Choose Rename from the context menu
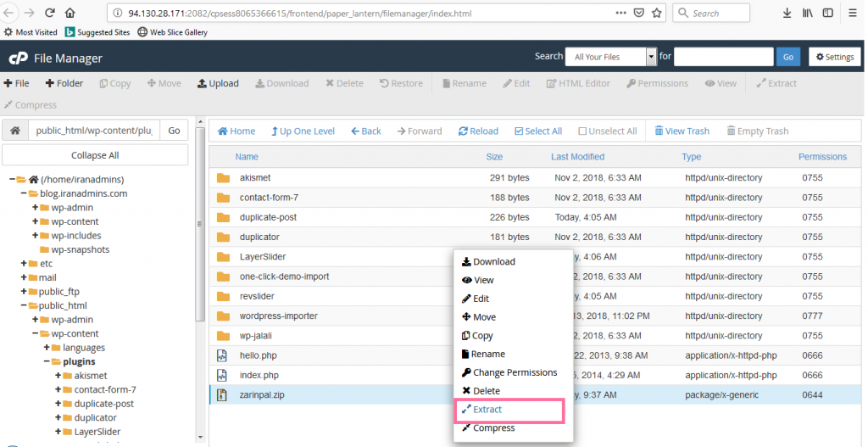Viewport: 868px width, 447px height. pyautogui.click(x=483, y=354)
